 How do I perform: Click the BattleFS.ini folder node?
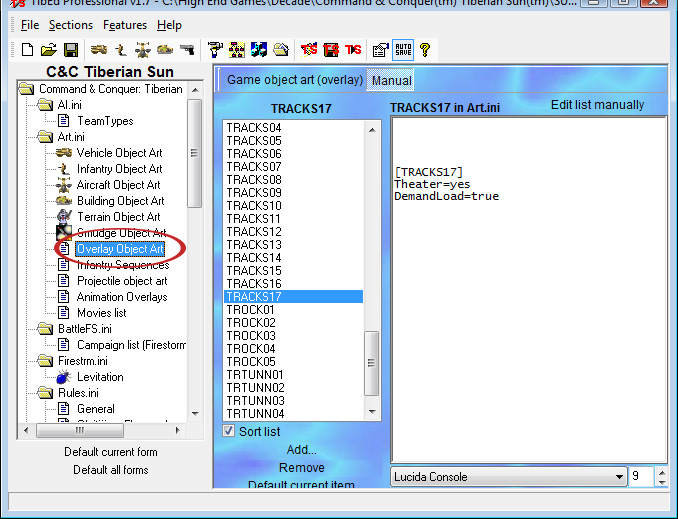85,329
